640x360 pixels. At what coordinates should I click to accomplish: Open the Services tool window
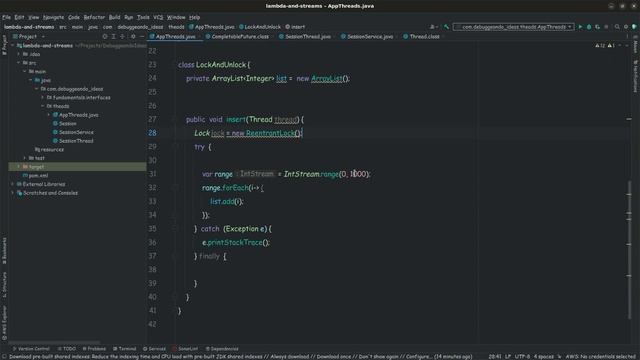154,349
